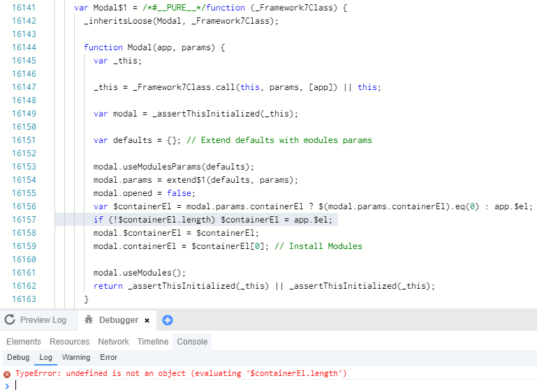The height and width of the screenshot is (392, 537).
Task: Click the refresh icon beside Preview Log
Action: 10,319
